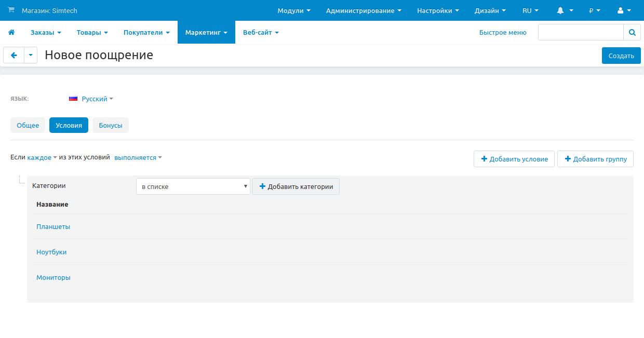Go back with the left arrow button
This screenshot has width=644, height=338.
14,55
